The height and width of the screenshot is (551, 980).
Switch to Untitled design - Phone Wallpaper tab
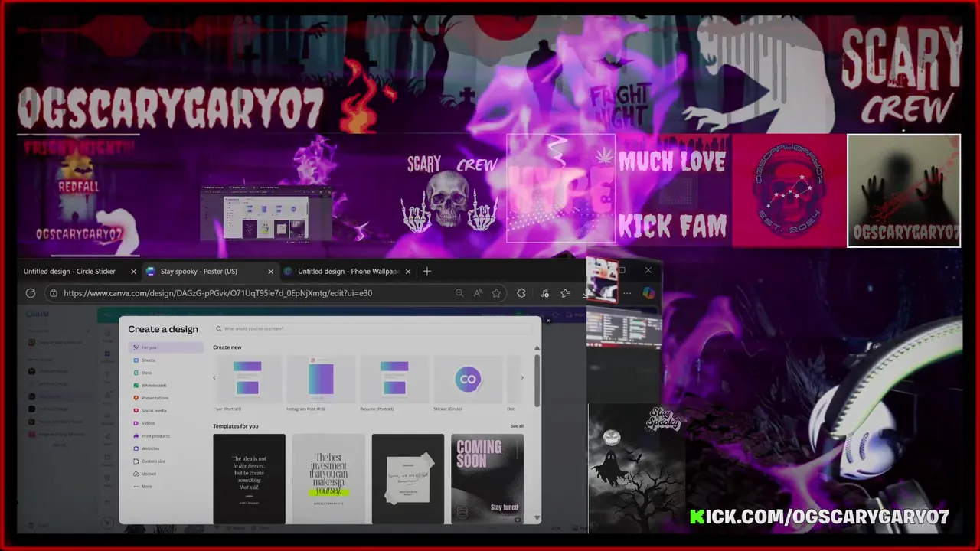(348, 272)
